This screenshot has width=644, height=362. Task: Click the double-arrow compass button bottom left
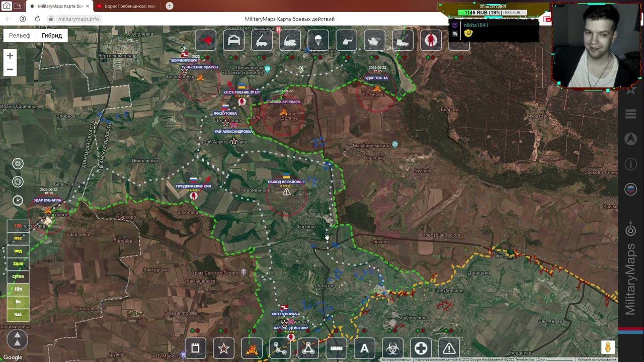tap(17, 340)
